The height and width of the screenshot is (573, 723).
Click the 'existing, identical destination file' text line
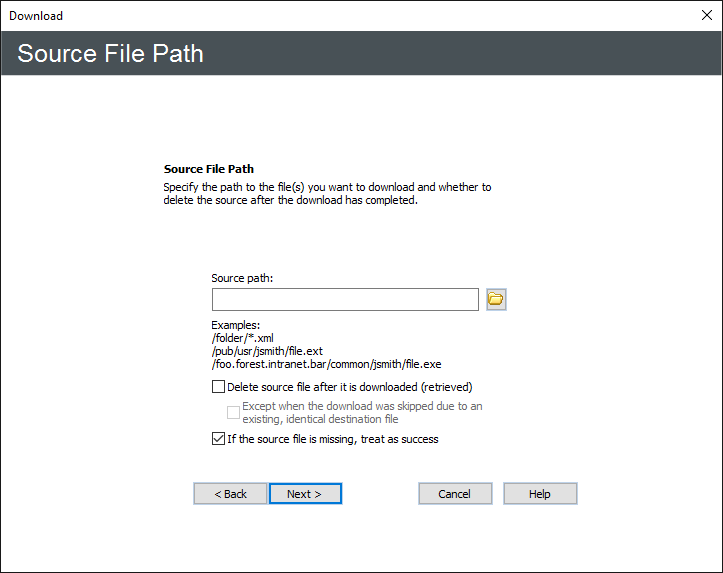tap(320, 419)
